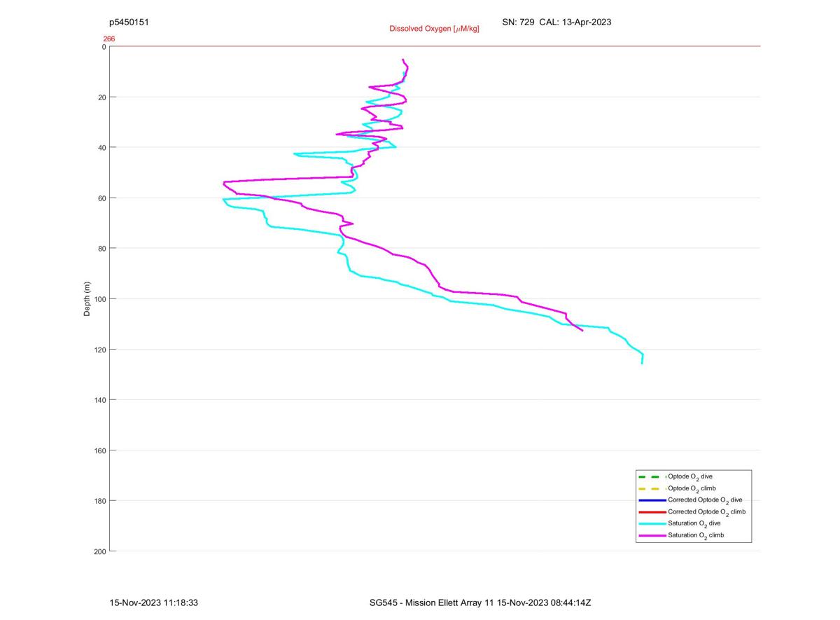The image size is (840, 620).
Task: Click the cyan dive curve deepest point
Action: point(642,363)
